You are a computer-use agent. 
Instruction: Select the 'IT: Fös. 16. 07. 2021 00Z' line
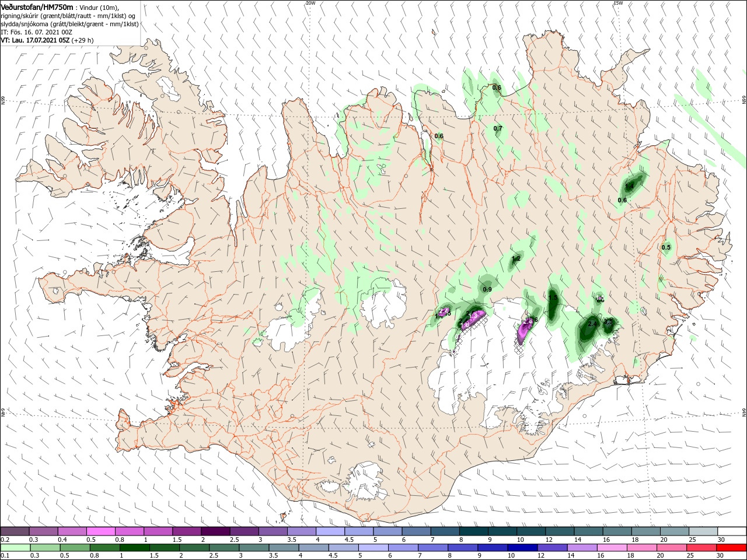click(x=36, y=32)
